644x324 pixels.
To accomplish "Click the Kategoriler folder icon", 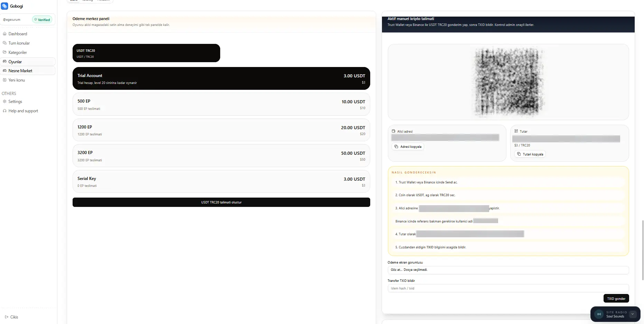I will 4,53.
